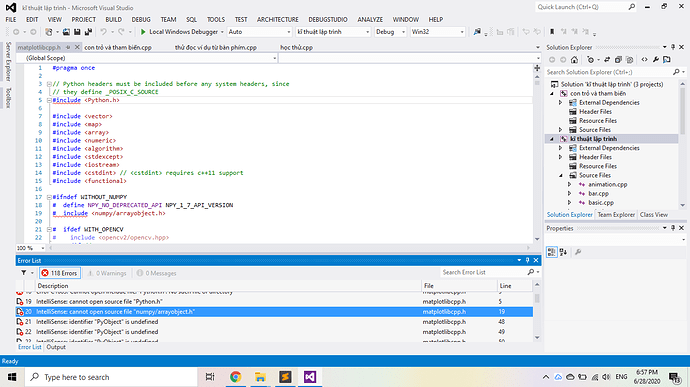Click Preview Selected Items icon in Solution Explorer
690x387 pixels.
point(667,60)
